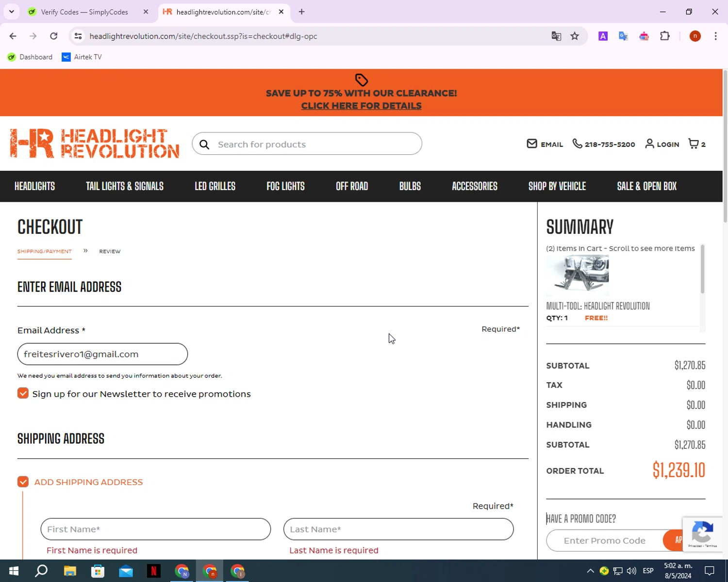Click the Email contact link in the header

(545, 144)
